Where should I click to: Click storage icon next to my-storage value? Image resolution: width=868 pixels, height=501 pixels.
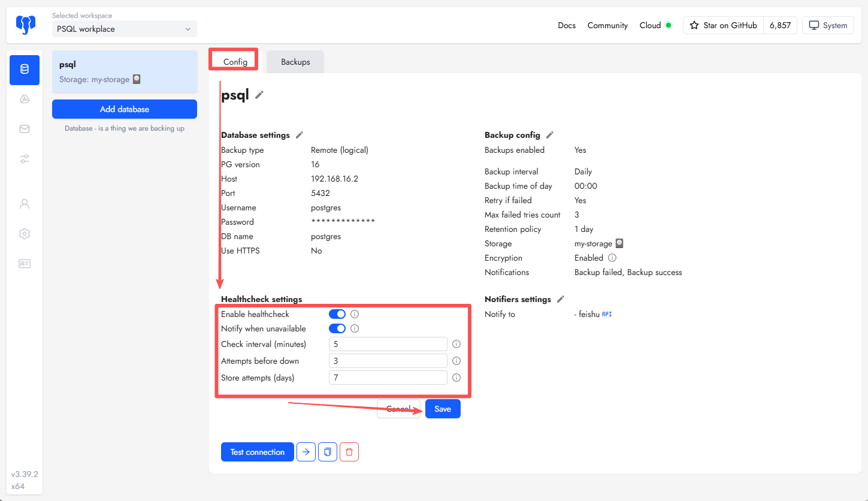[x=619, y=243]
